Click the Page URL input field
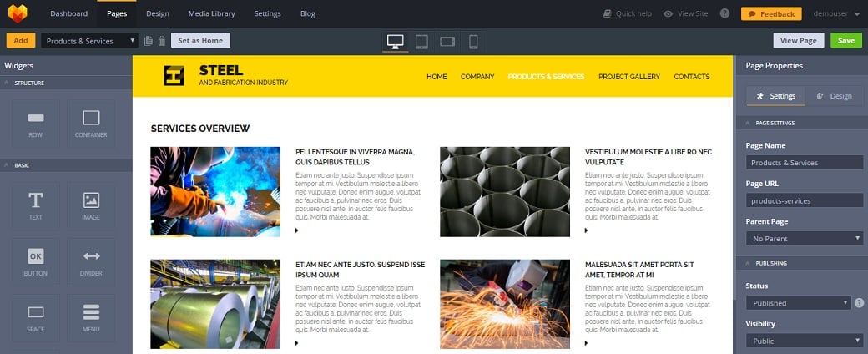Image resolution: width=868 pixels, height=354 pixels. pyautogui.click(x=804, y=200)
